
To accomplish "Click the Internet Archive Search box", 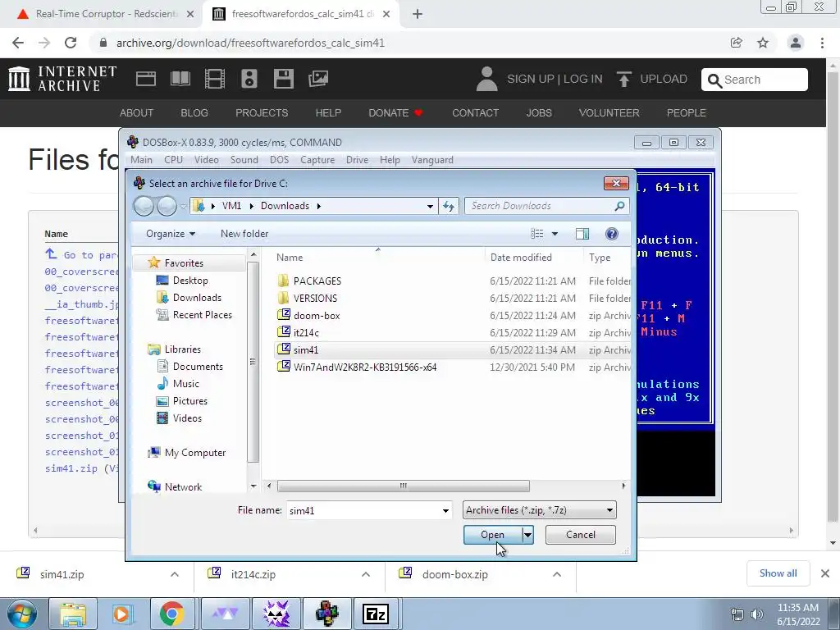I will click(x=755, y=80).
